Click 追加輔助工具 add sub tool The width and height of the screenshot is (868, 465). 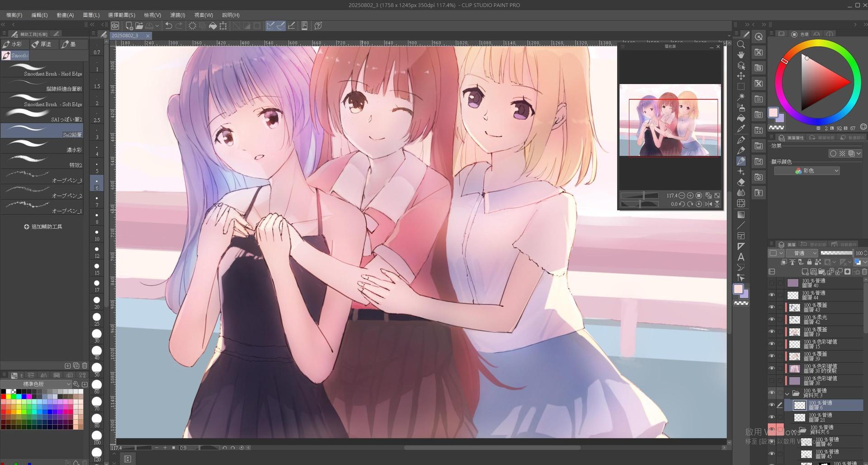click(x=43, y=226)
